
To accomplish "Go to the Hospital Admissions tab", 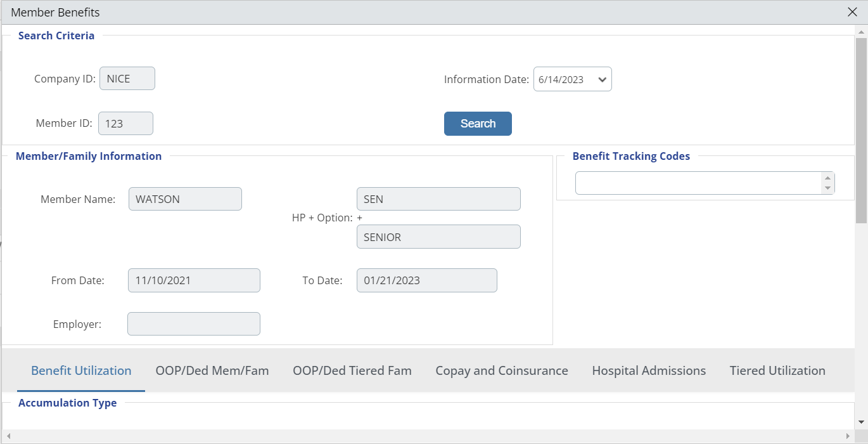I will (x=649, y=371).
